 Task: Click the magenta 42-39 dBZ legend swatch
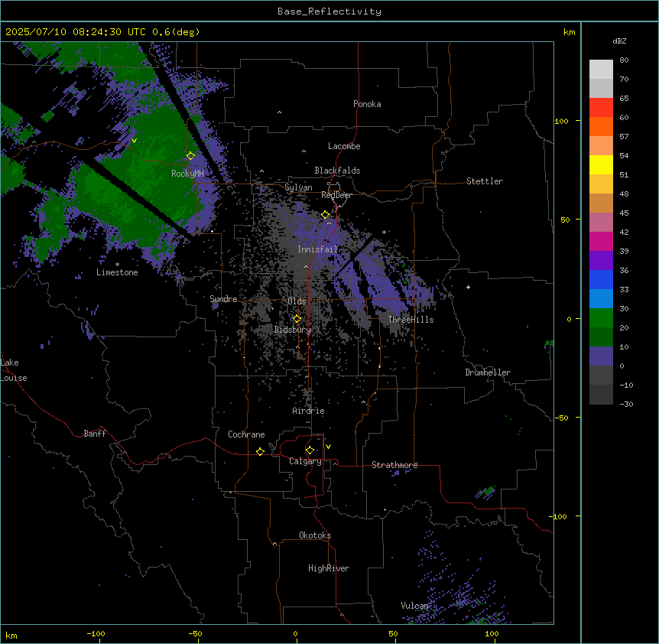(601, 241)
